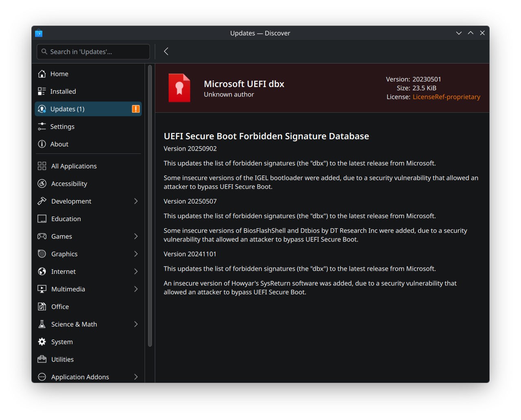Click the Settings sliders icon

(42, 127)
